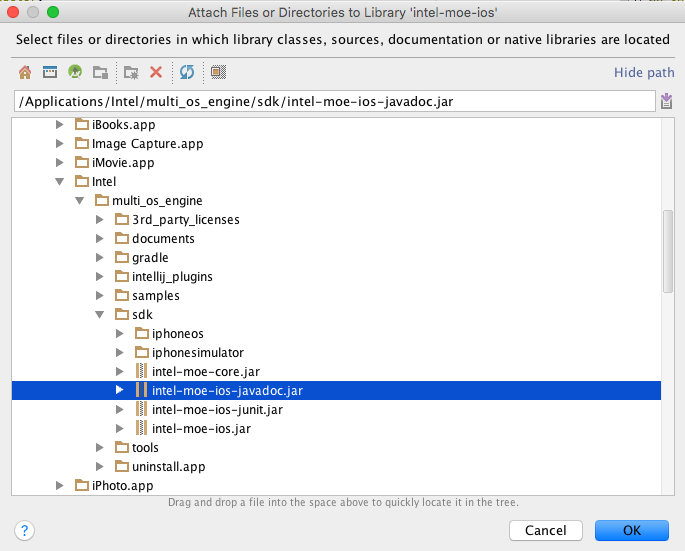Expand the Image Capture.app folder
The width and height of the screenshot is (685, 551).
coord(60,144)
